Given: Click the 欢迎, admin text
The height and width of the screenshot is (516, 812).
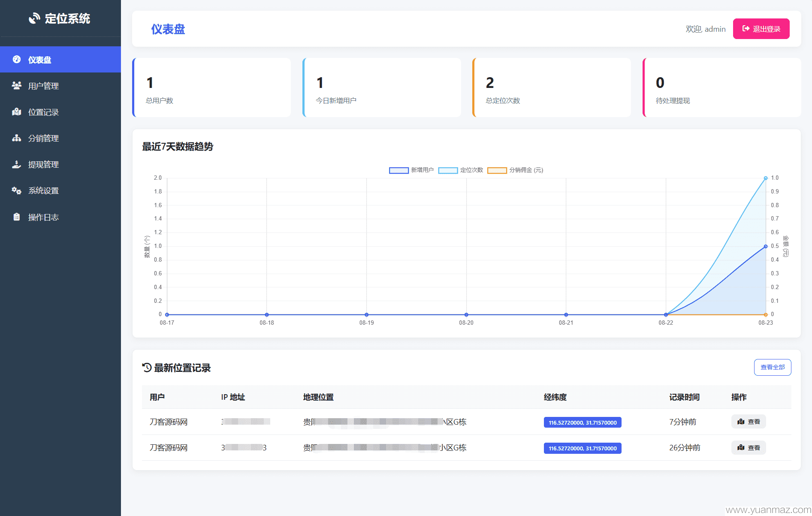Looking at the screenshot, I should tap(706, 29).
